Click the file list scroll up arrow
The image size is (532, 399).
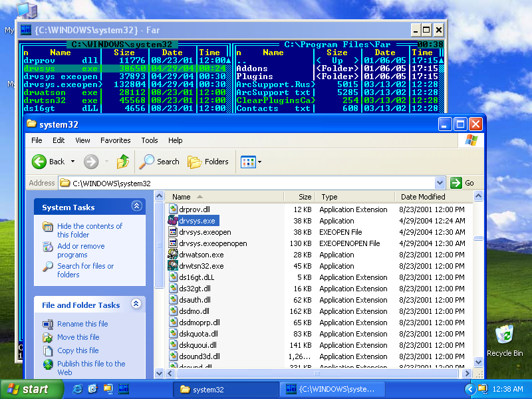[x=478, y=196]
